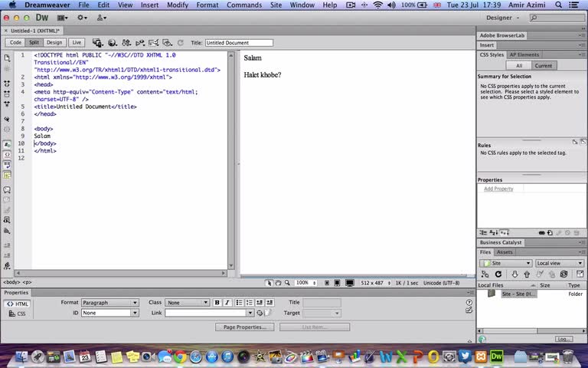
Task: Expand the Adobe BrowserLab panel
Action: 501,36
